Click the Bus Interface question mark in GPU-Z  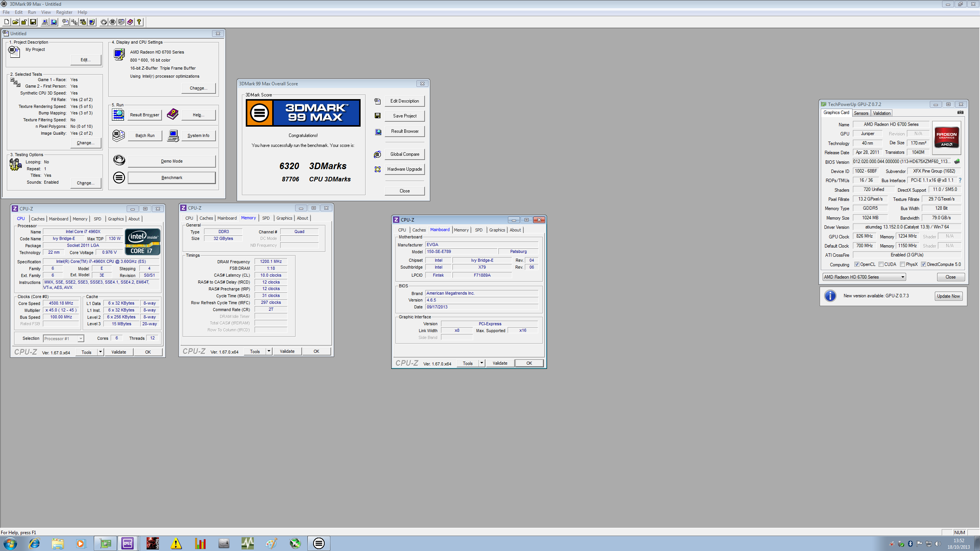(x=960, y=180)
